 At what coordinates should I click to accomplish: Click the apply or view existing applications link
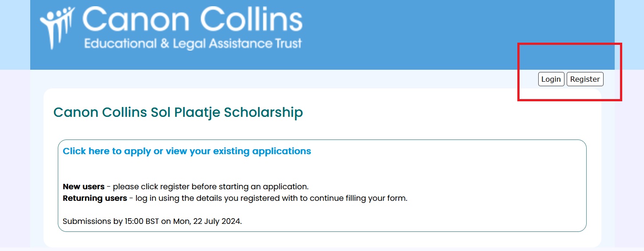pos(187,151)
